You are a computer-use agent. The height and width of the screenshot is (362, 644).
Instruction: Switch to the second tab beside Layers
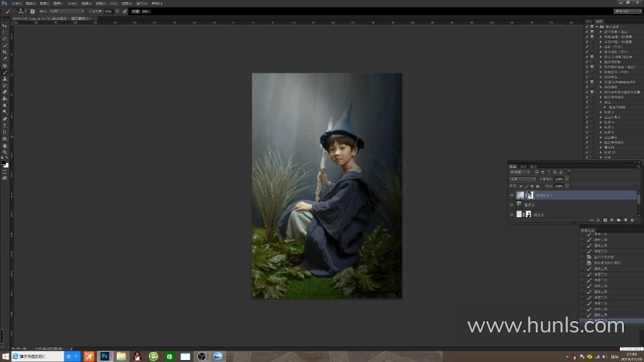523,166
